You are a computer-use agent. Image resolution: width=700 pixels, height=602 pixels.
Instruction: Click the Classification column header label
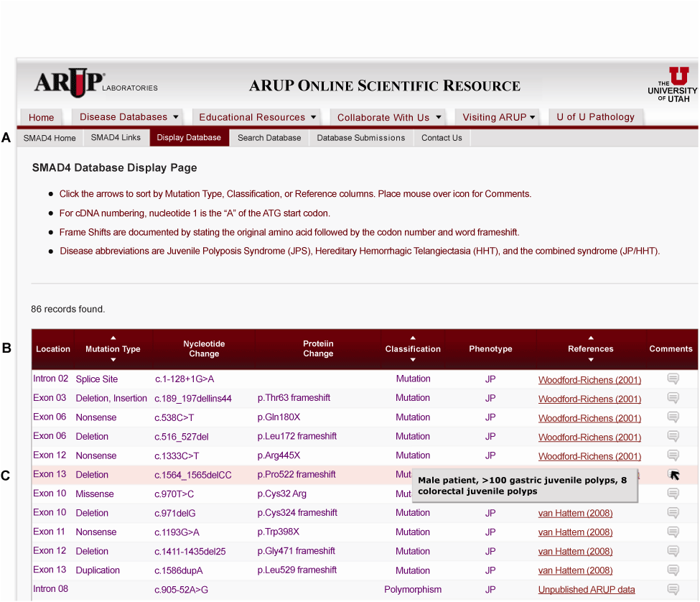(413, 349)
